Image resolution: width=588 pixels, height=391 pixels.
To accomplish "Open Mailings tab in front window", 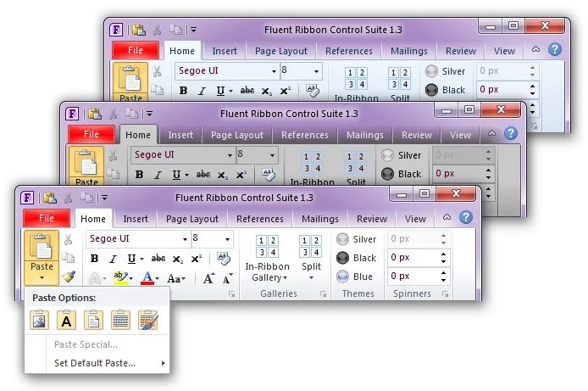I will coord(320,219).
